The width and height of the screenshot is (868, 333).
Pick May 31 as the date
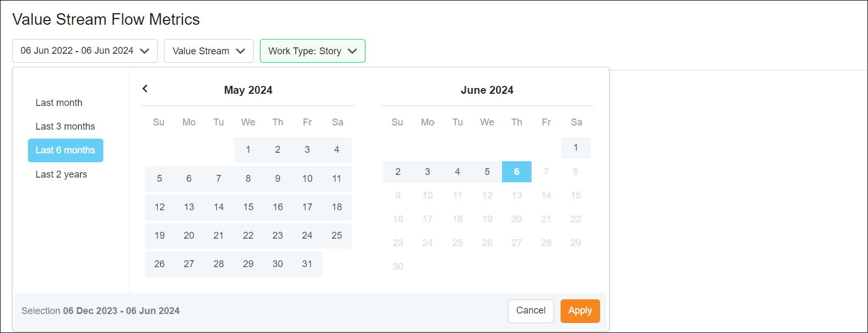(x=307, y=264)
